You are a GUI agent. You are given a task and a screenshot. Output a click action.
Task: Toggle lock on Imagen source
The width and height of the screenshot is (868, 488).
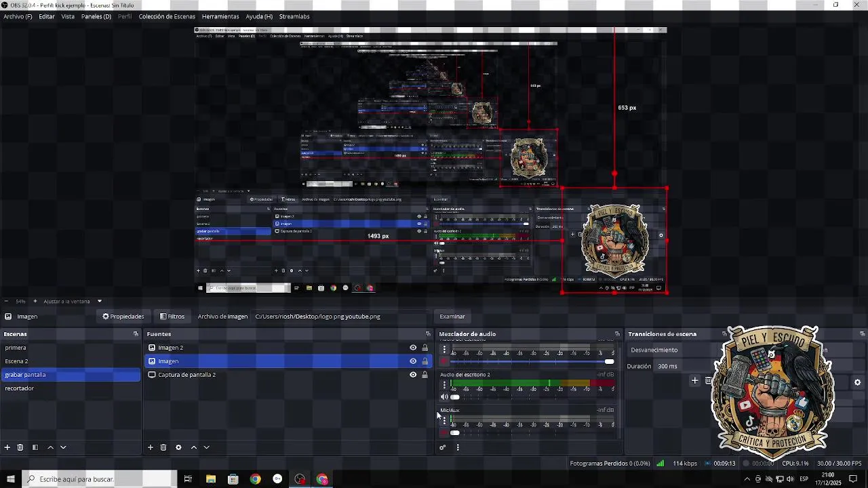(x=425, y=361)
